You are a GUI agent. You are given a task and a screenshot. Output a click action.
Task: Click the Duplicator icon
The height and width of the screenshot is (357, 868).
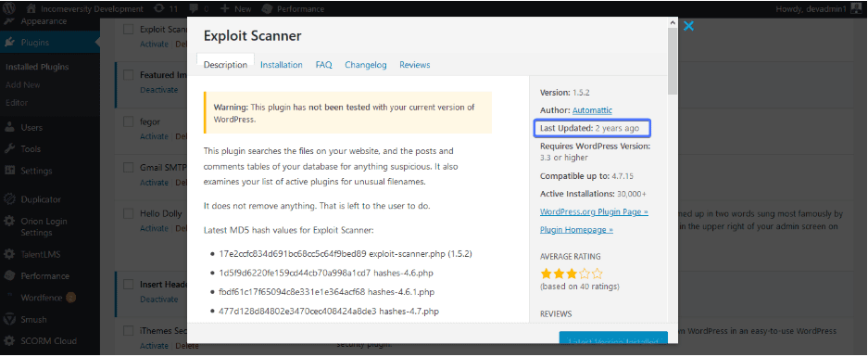(x=9, y=199)
